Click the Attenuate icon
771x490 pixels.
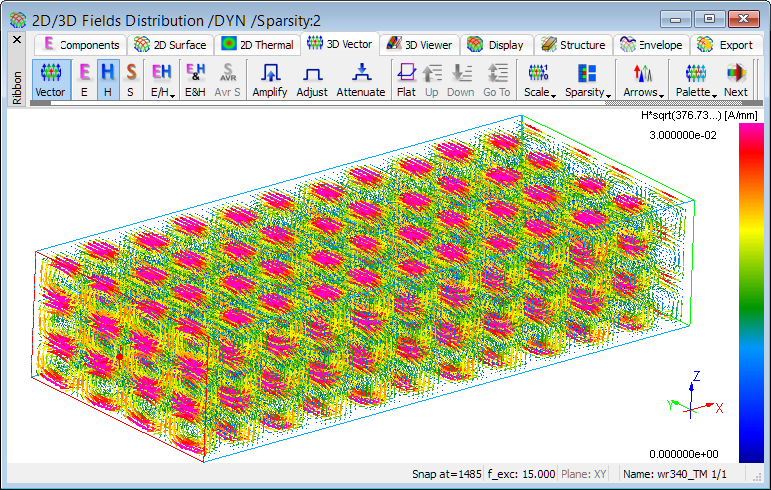(x=360, y=80)
